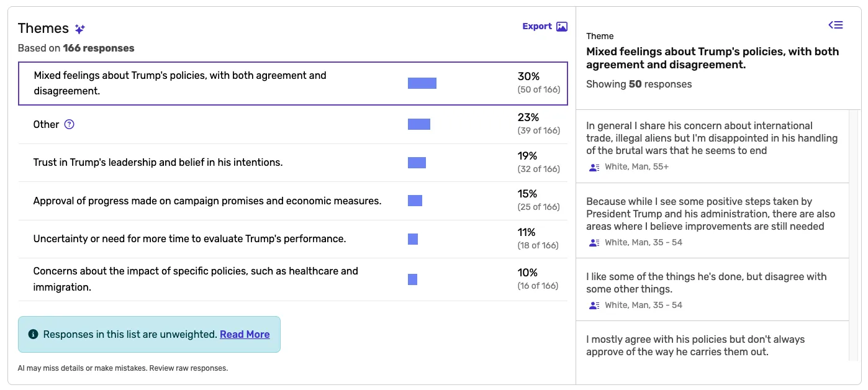Click the help question mark next to Other

[70, 124]
